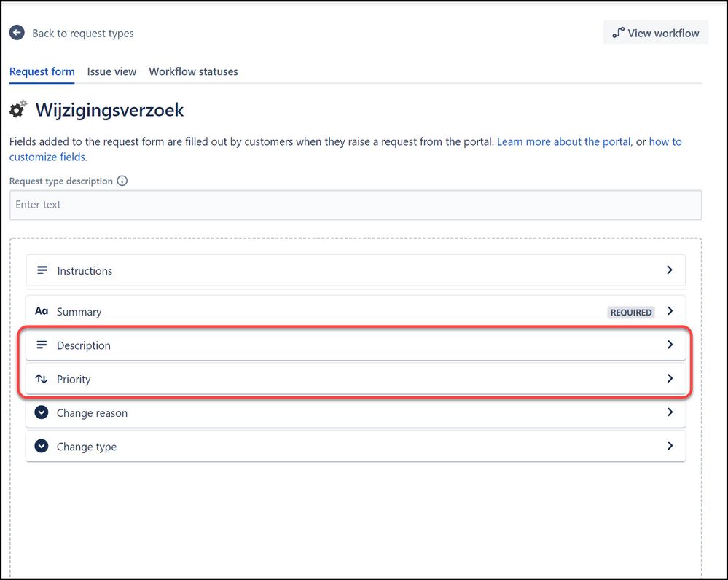Click the Instructions paragraph icon
The width and height of the screenshot is (728, 580).
point(42,270)
